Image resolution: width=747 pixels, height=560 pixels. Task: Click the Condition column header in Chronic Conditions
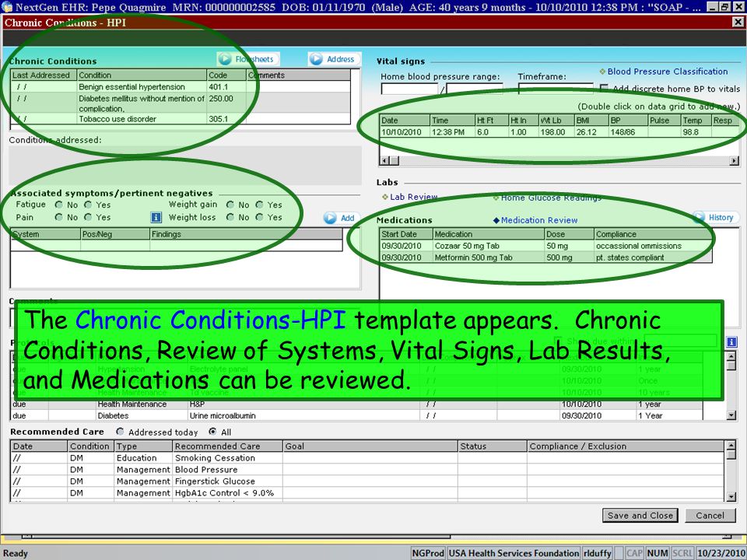tap(142, 75)
